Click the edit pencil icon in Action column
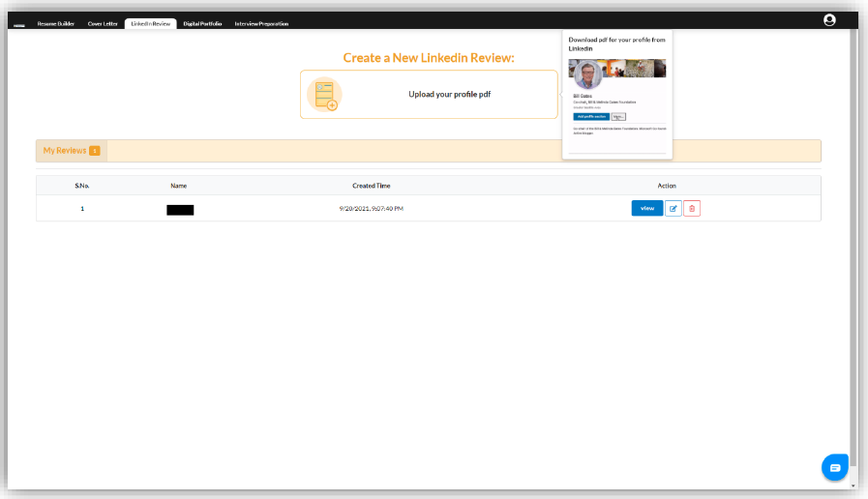The width and height of the screenshot is (868, 499). (673, 208)
